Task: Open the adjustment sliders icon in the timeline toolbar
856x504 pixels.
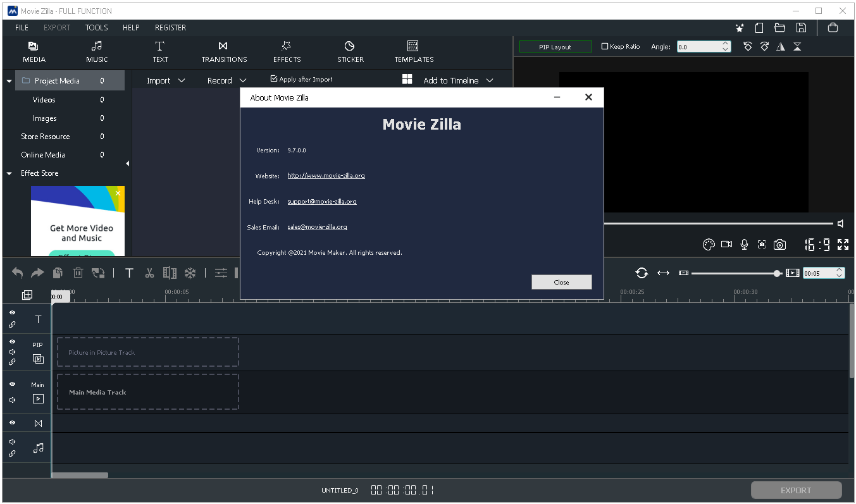Action: point(221,273)
